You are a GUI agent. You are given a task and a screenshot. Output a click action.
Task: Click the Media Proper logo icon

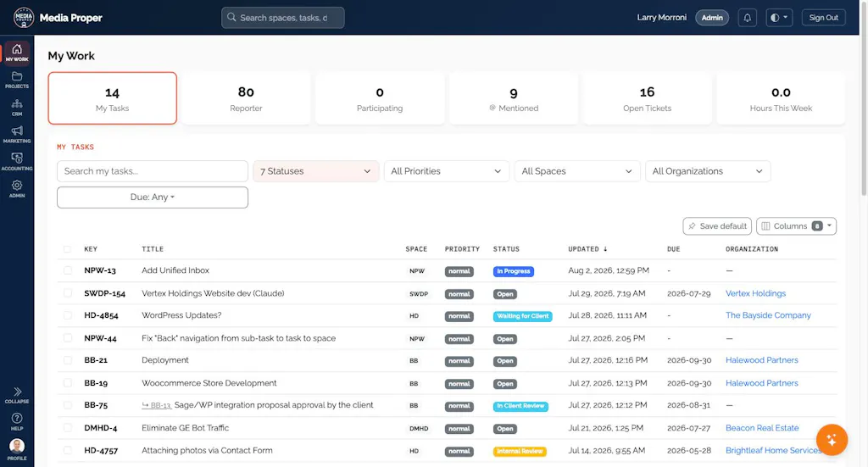23,18
